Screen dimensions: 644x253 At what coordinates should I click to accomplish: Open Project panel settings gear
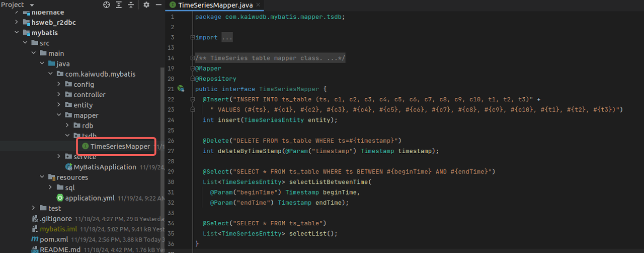146,5
